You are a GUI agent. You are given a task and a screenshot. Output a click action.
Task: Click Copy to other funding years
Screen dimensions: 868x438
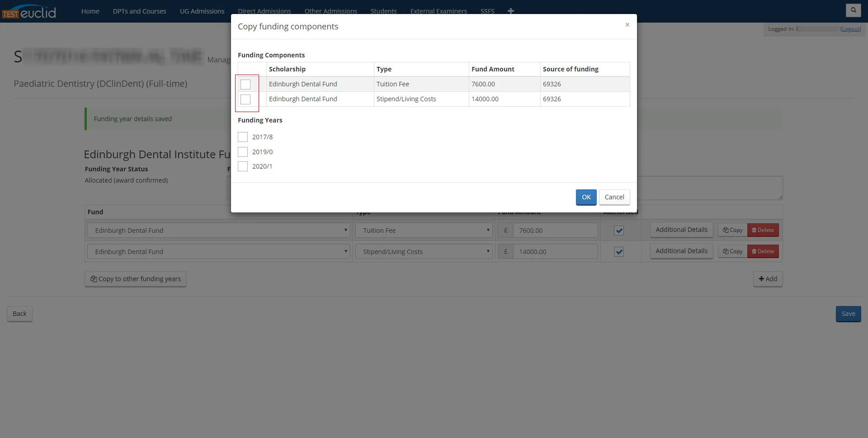tap(135, 279)
